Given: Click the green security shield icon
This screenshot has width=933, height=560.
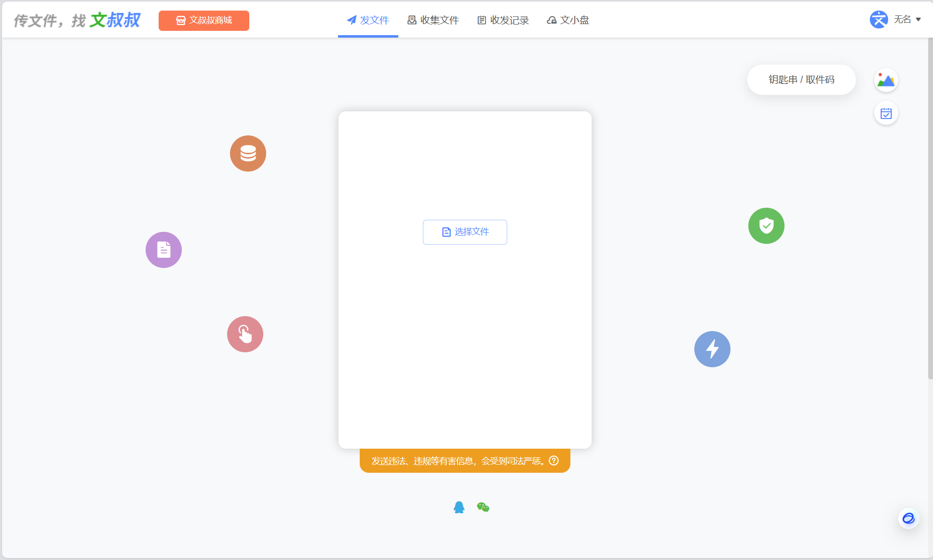Looking at the screenshot, I should [766, 226].
